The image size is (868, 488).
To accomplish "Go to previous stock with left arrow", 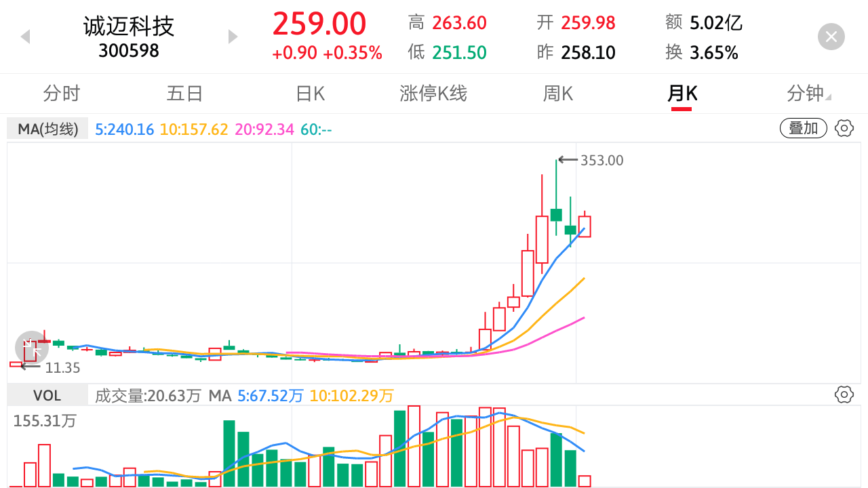I will click(x=26, y=37).
